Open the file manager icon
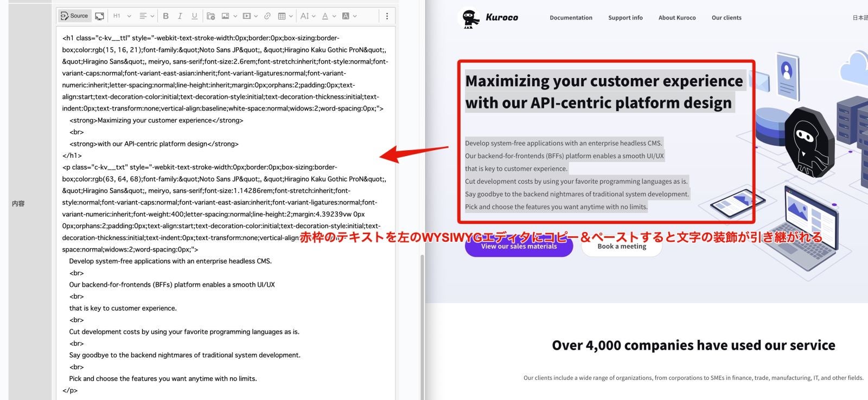 (211, 16)
